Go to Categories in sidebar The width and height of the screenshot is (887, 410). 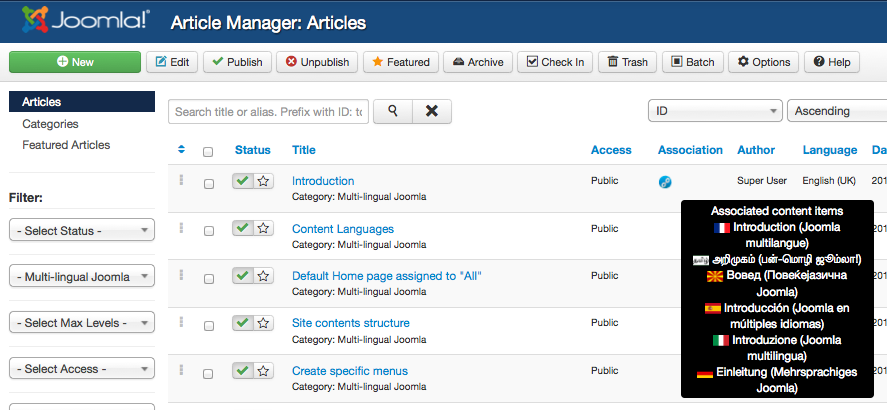click(50, 124)
